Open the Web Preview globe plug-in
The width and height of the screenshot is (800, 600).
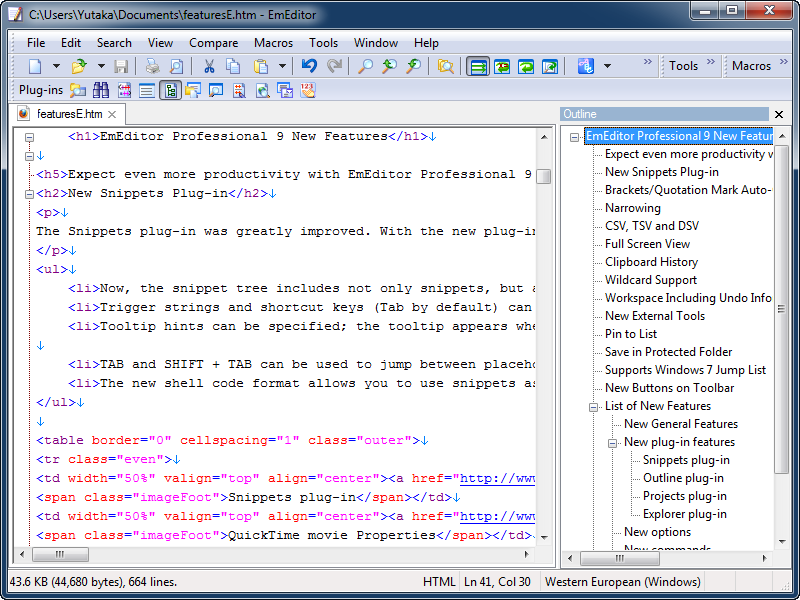coord(262,90)
